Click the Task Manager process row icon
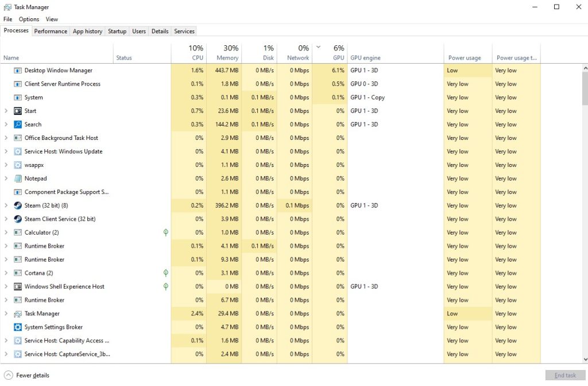Image resolution: width=588 pixels, height=386 pixels. pos(18,314)
